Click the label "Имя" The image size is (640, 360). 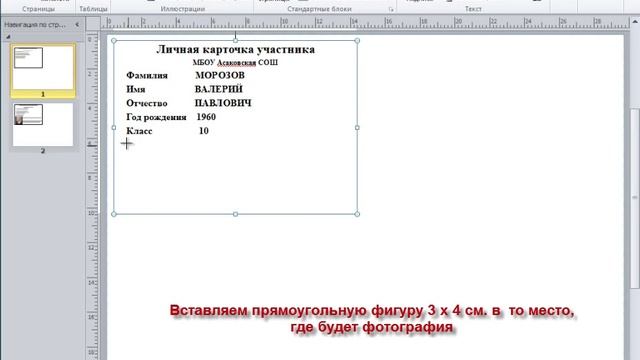tap(136, 89)
